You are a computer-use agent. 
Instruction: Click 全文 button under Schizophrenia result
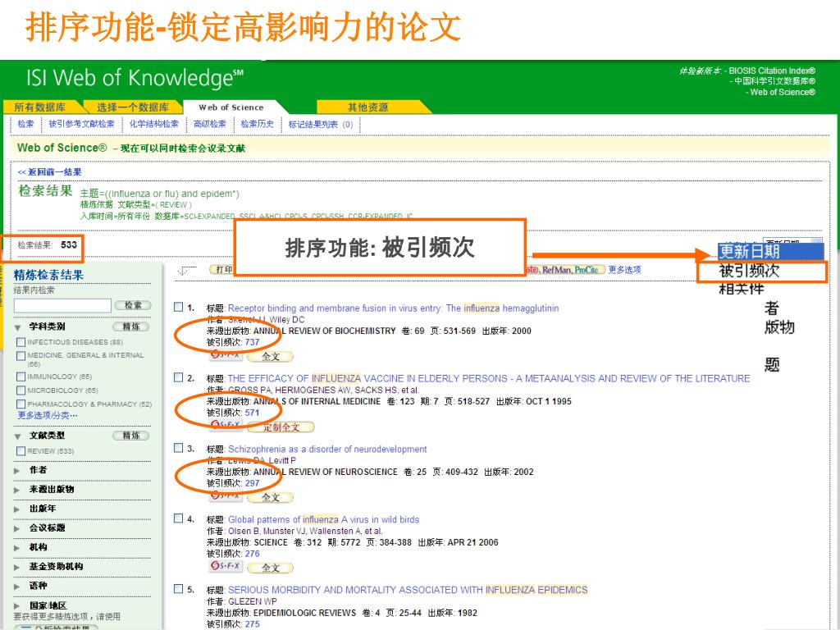tap(271, 497)
